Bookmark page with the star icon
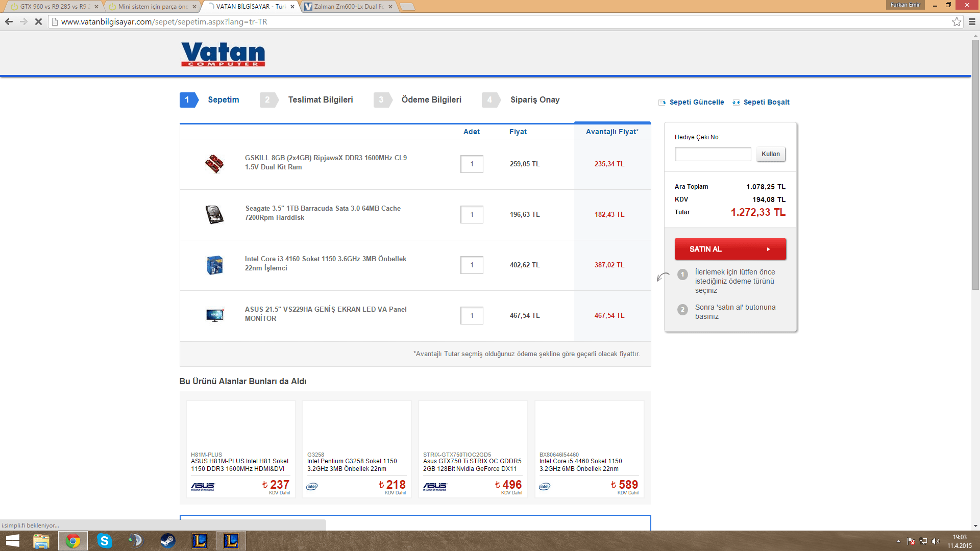This screenshot has height=551, width=980. [957, 22]
